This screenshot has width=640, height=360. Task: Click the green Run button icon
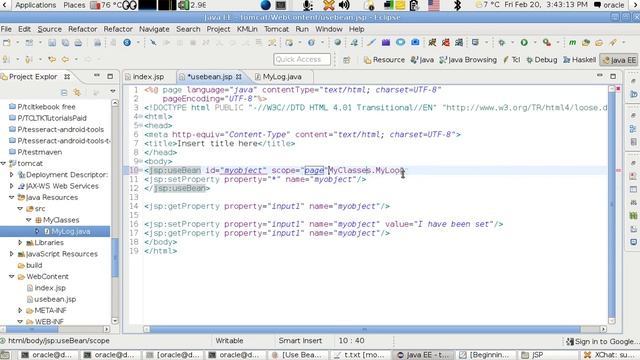click(524, 42)
